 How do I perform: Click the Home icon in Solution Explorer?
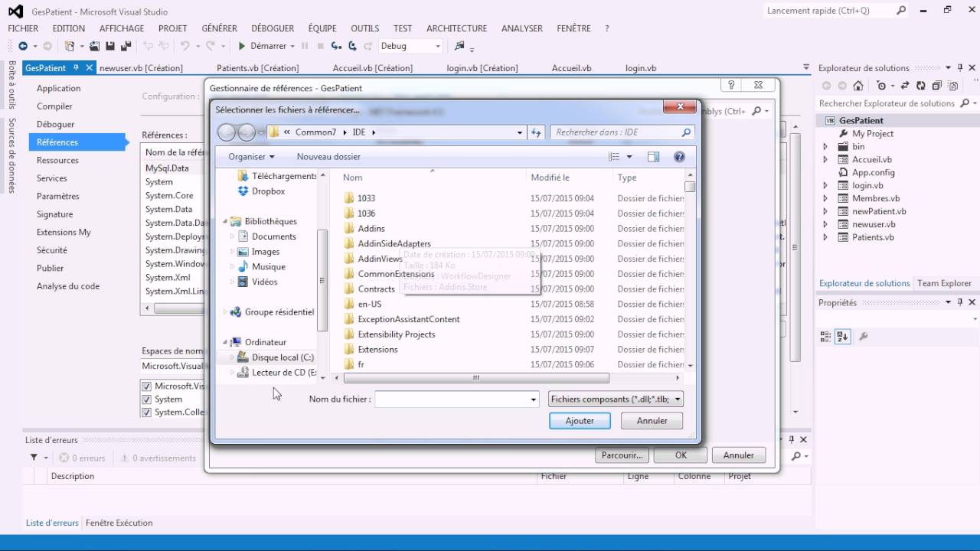point(858,86)
